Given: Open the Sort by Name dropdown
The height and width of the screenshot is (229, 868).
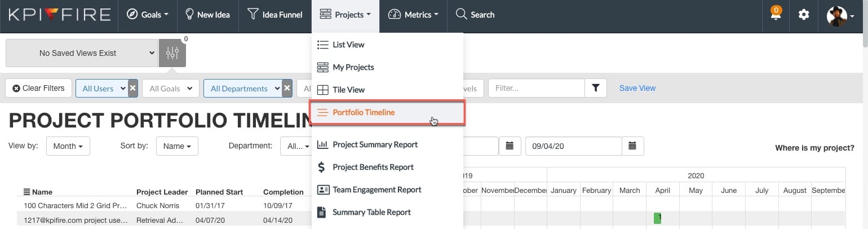Looking at the screenshot, I should coord(177,146).
